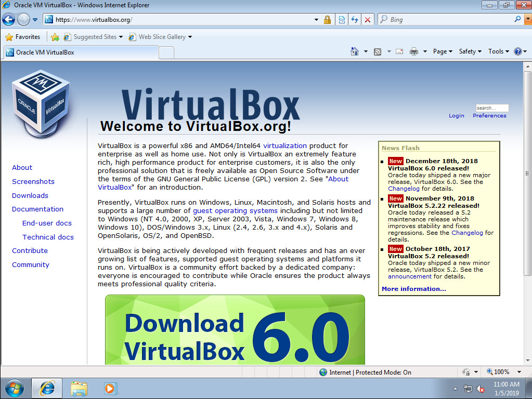Click the network tray icon
This screenshot has height=399, width=532.
tap(468, 389)
